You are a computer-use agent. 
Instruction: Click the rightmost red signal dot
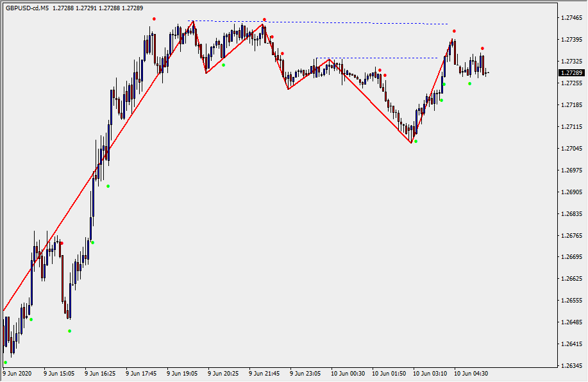482,48
